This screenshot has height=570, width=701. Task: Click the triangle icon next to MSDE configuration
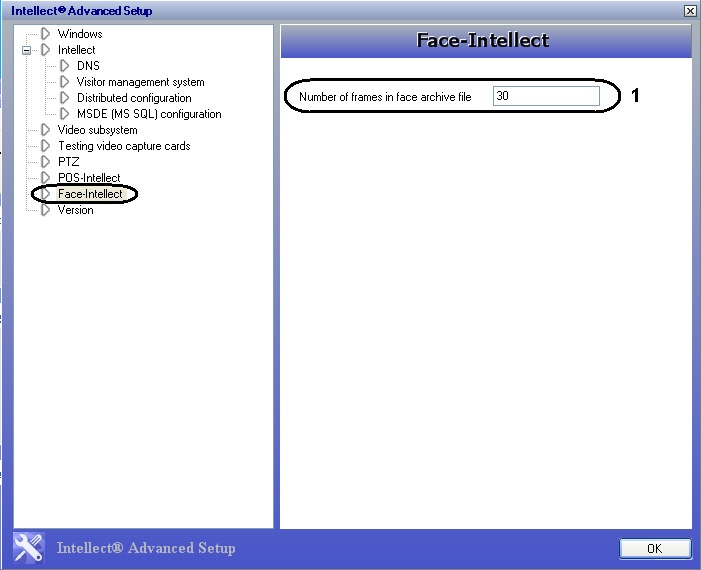click(65, 114)
